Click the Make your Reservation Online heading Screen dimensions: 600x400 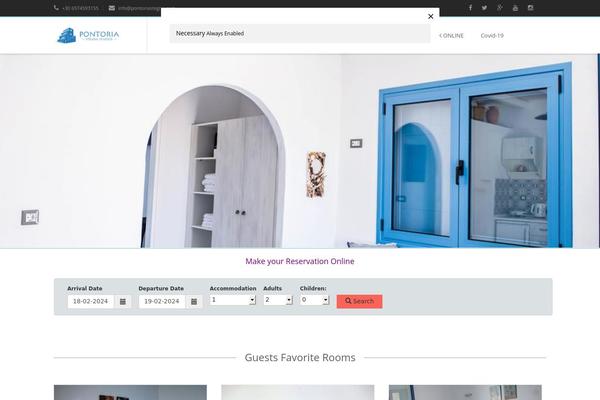point(300,261)
